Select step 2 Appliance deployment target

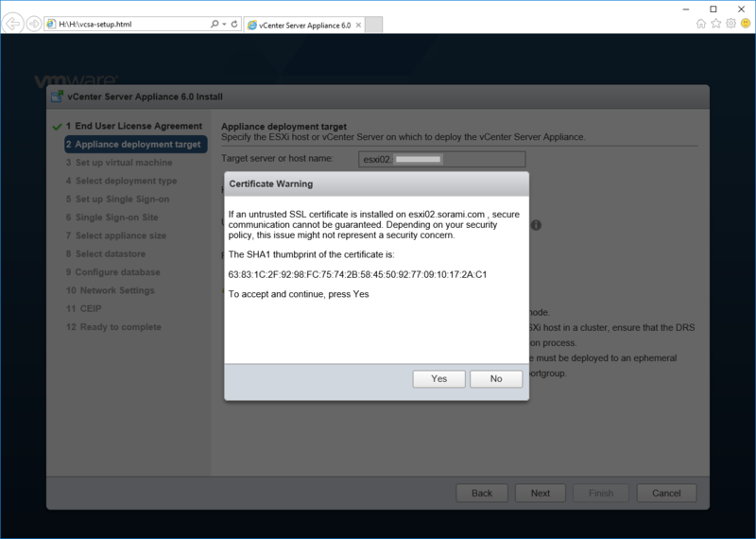[136, 145]
